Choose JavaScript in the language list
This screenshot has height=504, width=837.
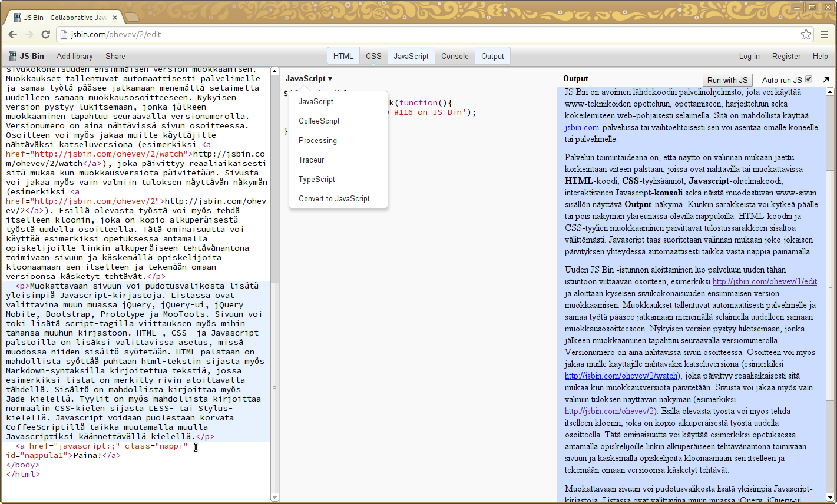pos(338,101)
